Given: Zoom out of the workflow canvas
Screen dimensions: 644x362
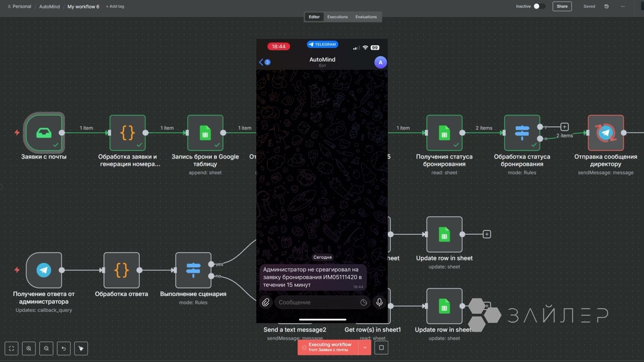Looking at the screenshot, I should point(46,348).
